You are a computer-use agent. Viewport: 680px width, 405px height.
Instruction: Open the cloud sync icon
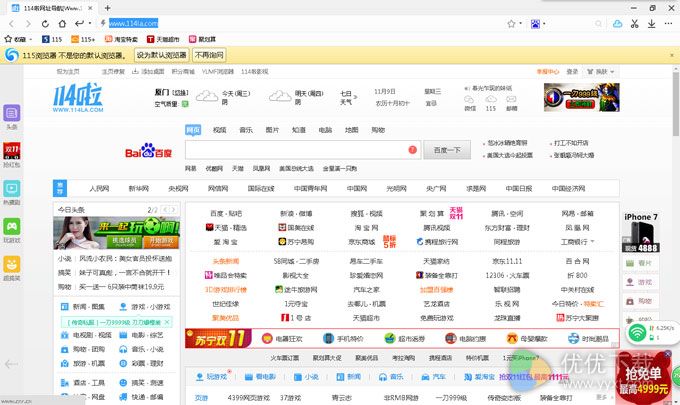(618, 24)
